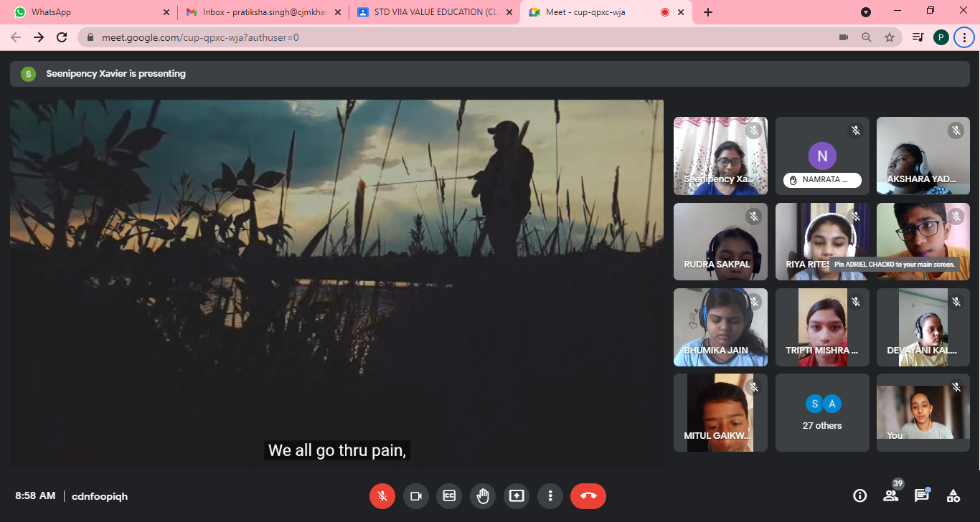Show everyone participants panel
The image size is (980, 522).
tap(890, 495)
